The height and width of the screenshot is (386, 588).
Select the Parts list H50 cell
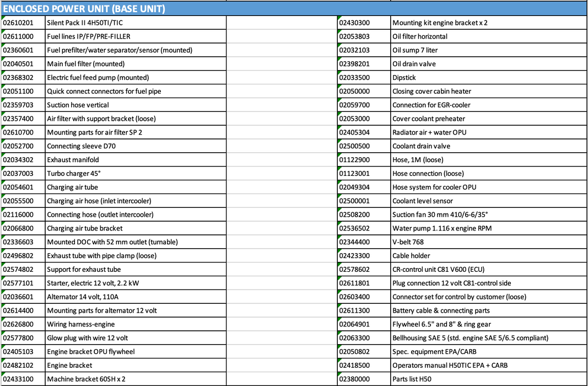pyautogui.click(x=488, y=379)
